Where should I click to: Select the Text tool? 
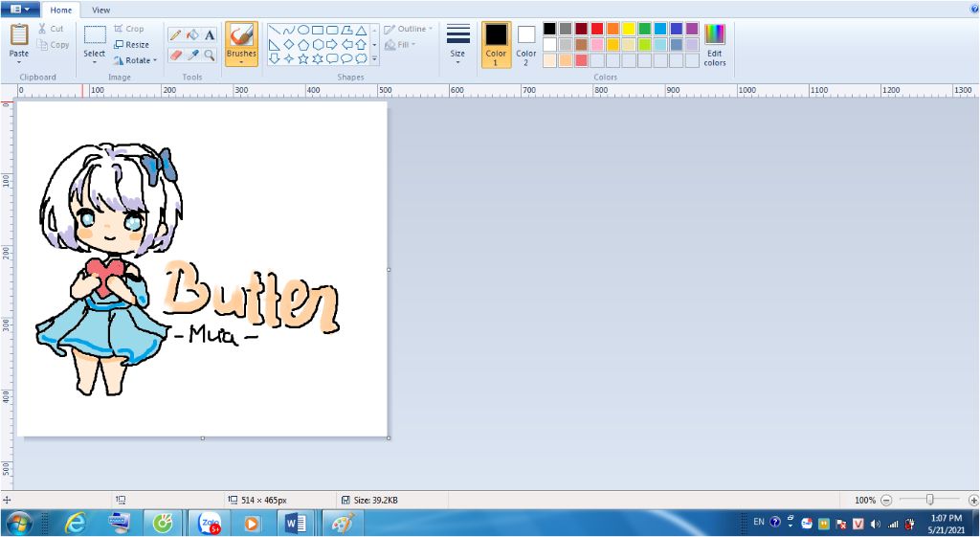coord(210,35)
